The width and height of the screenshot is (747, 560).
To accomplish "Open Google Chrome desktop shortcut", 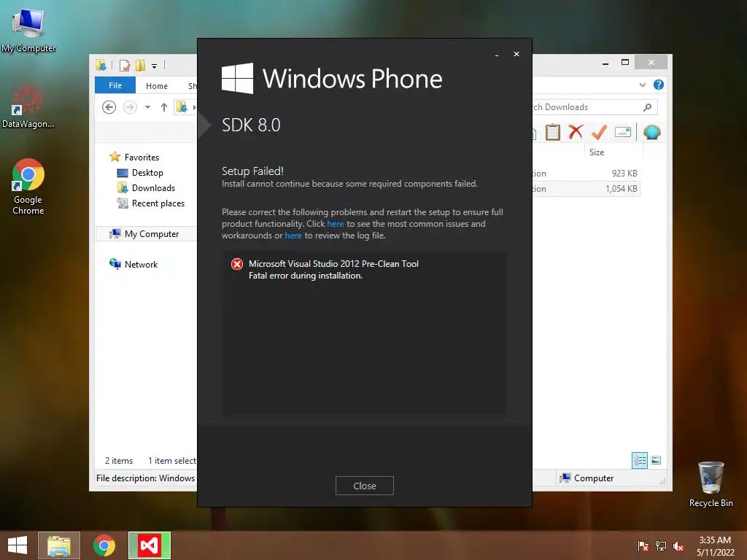I will [28, 187].
